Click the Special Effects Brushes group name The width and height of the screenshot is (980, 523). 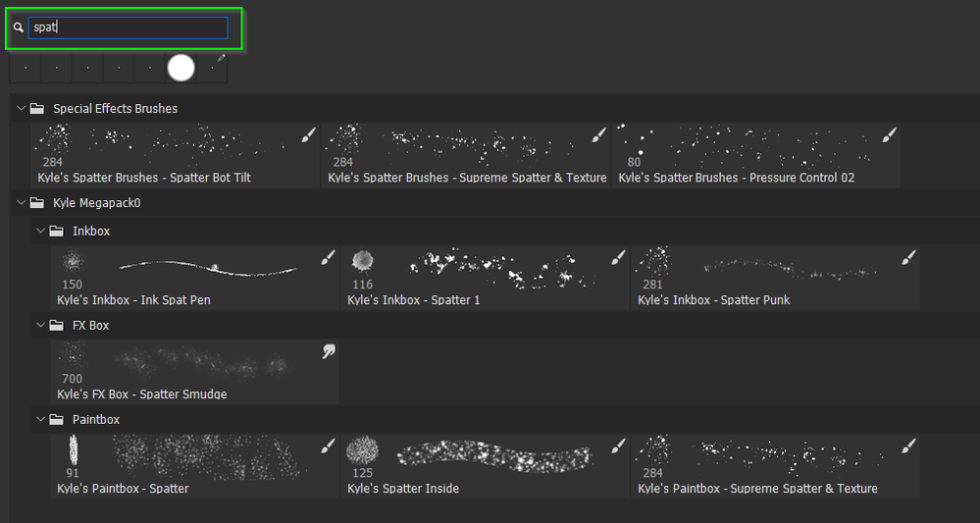point(115,109)
